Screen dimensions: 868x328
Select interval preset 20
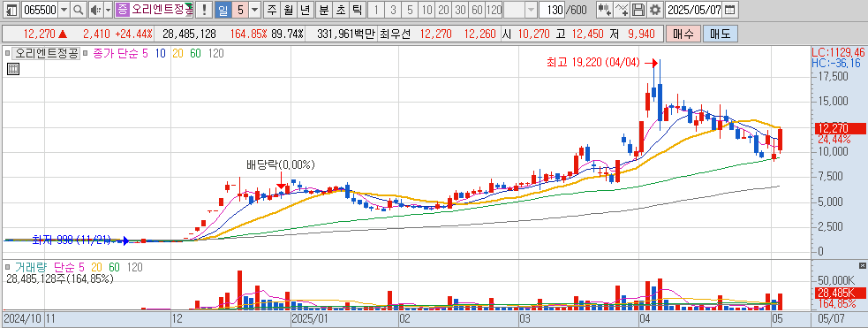tap(443, 10)
